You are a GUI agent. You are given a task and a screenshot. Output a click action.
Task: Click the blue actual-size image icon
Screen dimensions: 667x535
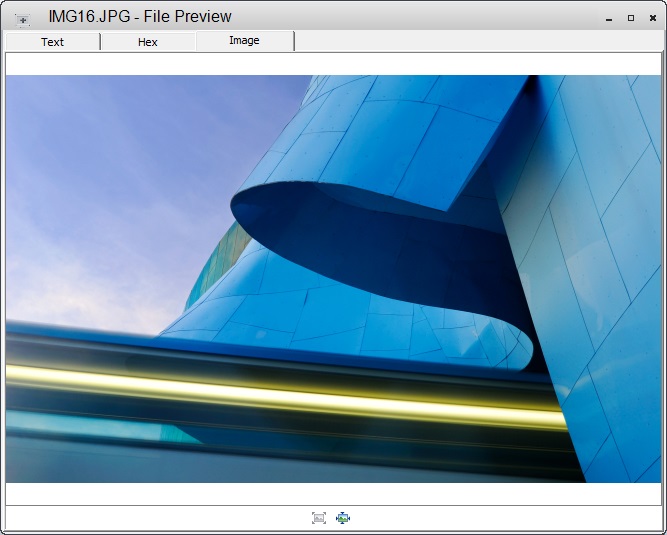(342, 518)
